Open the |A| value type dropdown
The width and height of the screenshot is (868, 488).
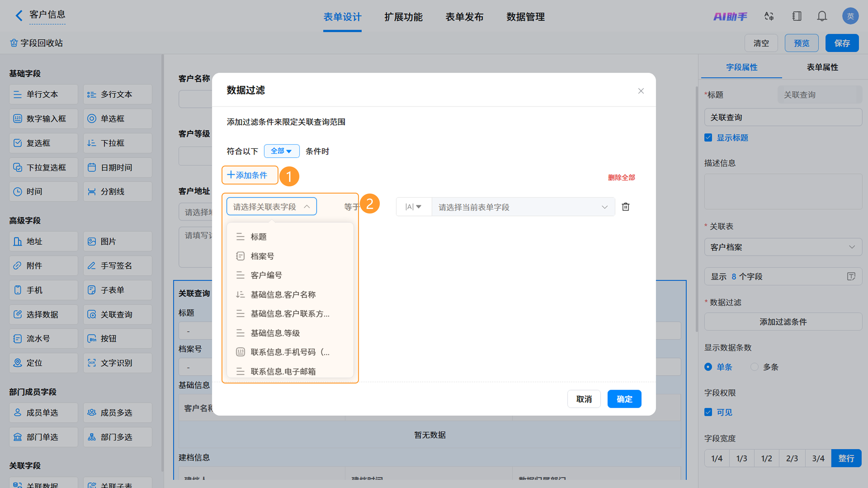pos(414,207)
